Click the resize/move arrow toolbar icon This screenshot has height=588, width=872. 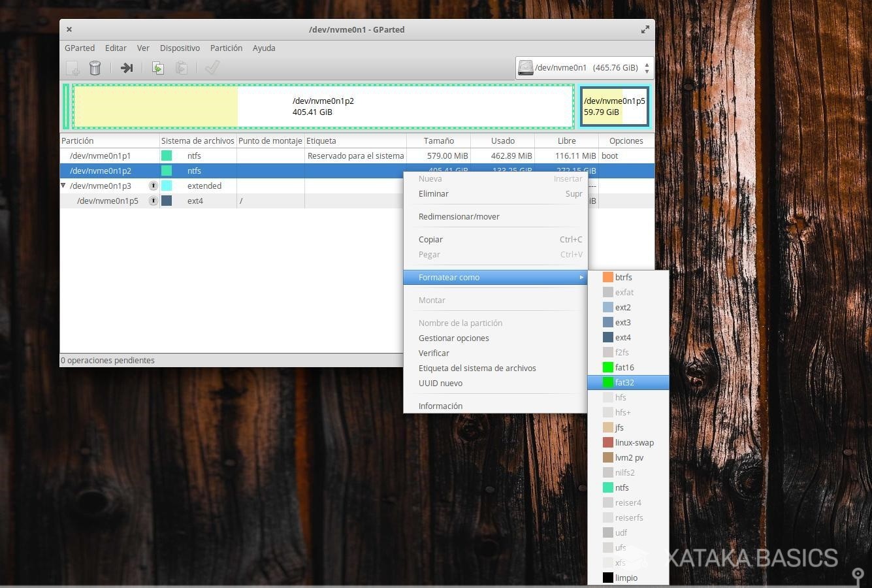pyautogui.click(x=127, y=68)
